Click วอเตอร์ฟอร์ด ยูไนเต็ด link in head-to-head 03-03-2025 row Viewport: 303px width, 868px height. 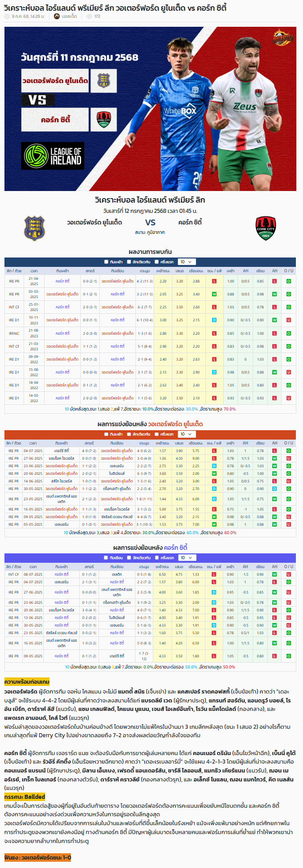[x=62, y=294]
